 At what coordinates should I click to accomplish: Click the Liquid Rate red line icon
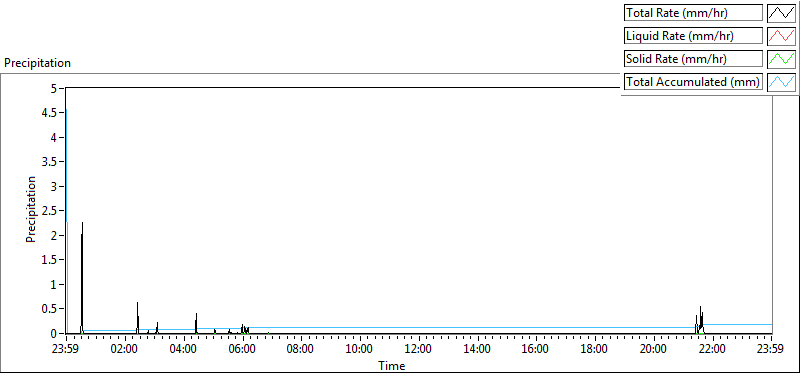pyautogui.click(x=781, y=36)
